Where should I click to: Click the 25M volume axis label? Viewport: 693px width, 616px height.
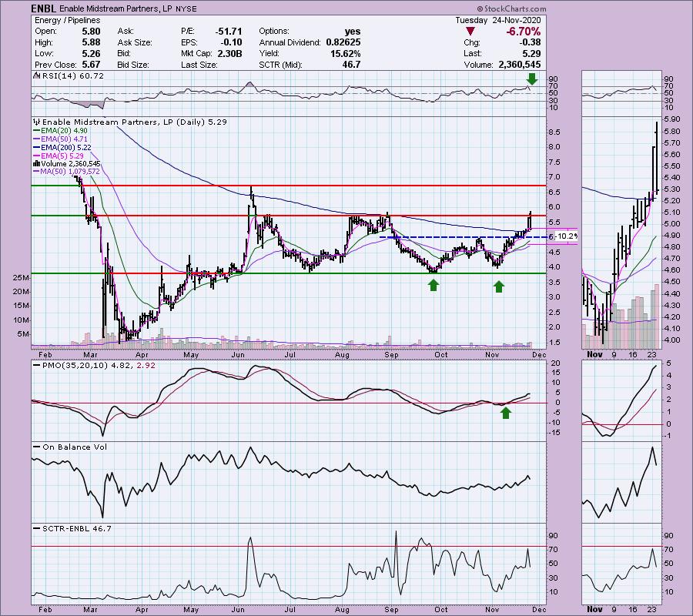pos(22,278)
